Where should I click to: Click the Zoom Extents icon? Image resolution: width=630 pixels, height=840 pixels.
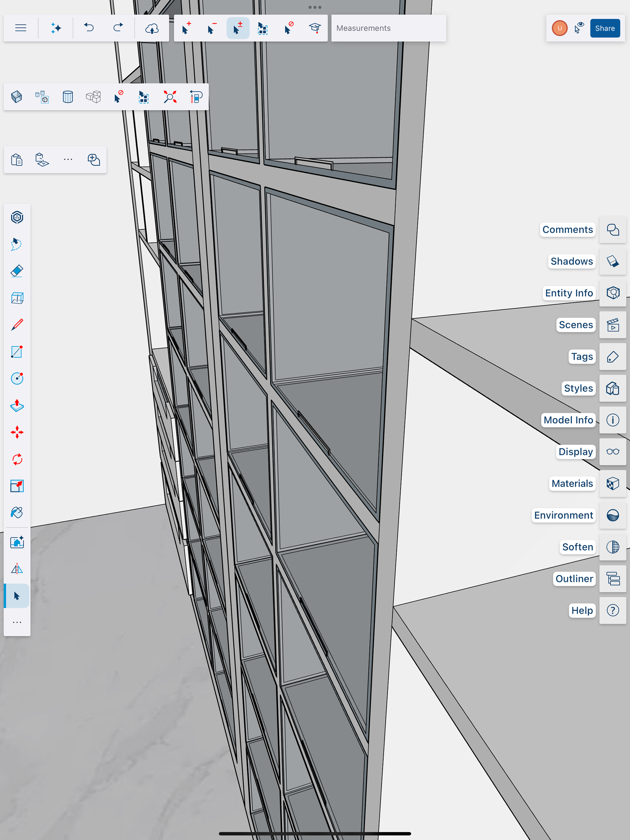tap(170, 97)
